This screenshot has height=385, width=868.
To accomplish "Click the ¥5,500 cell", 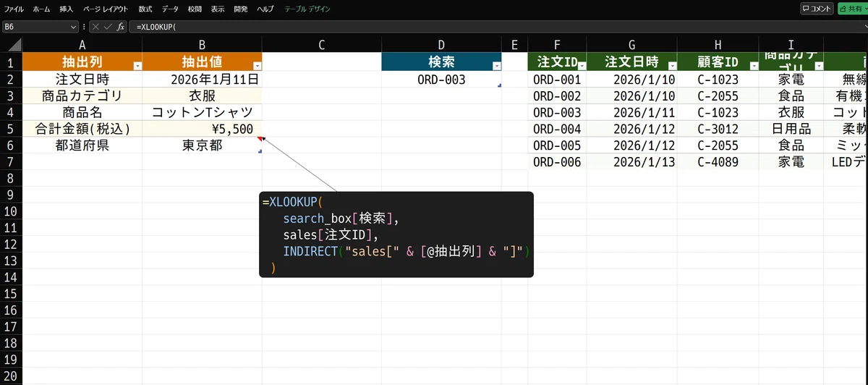I will pos(202,129).
